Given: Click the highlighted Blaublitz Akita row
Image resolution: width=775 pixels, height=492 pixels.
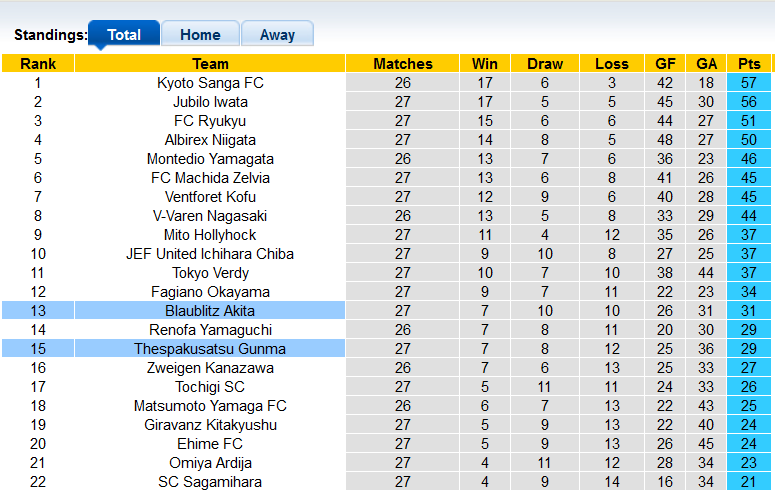Looking at the screenshot, I should pos(210,311).
